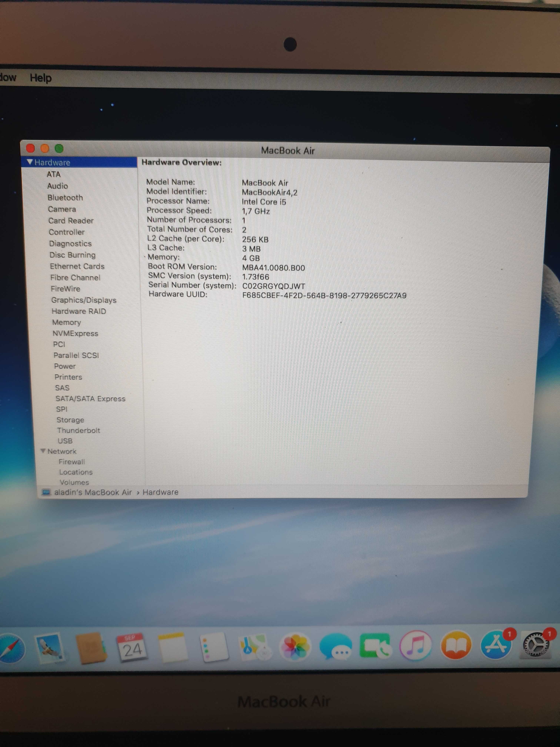Click the serial number C02GRGYQDJWT

tap(274, 286)
